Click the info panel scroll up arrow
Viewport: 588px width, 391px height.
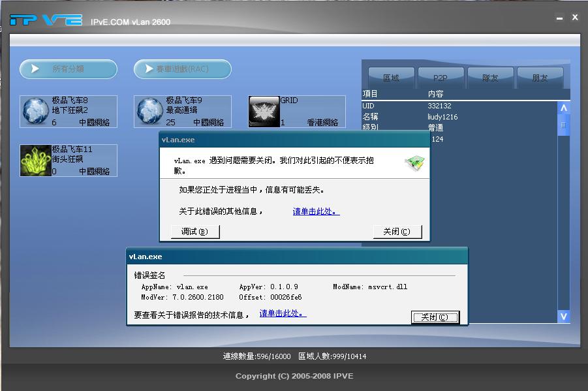[564, 108]
